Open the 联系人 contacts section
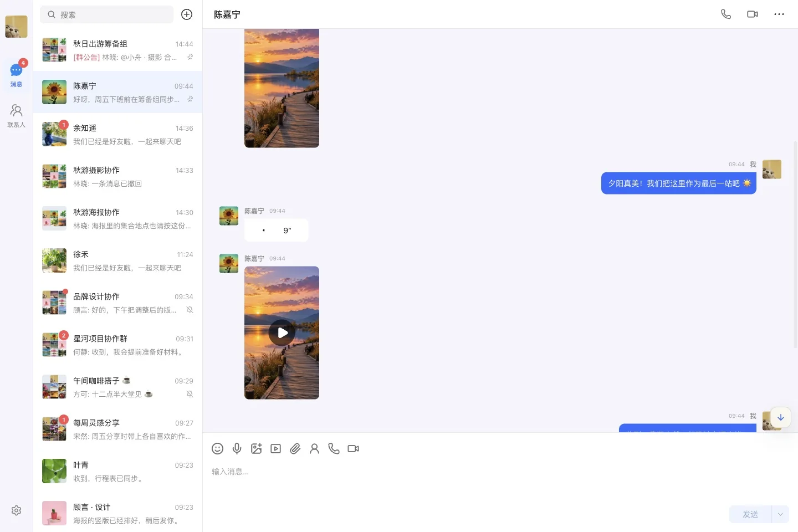798x532 pixels. [16, 116]
